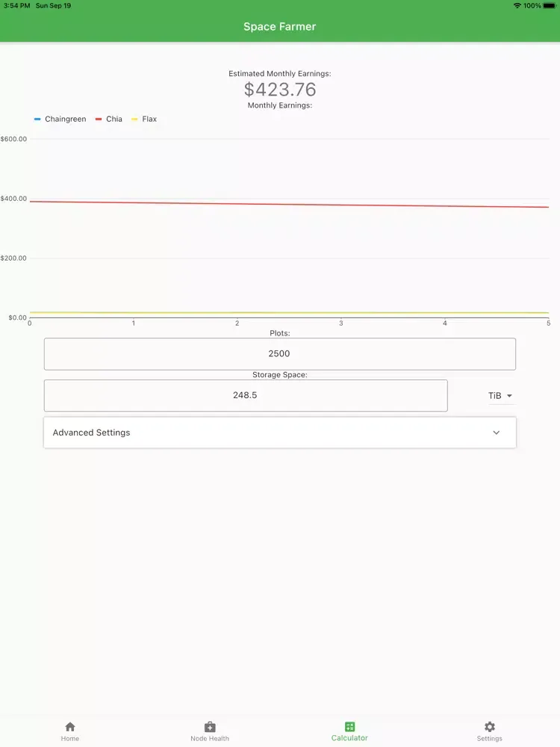Select the Calculator icon in bottom bar
560x747 pixels.
(x=349, y=727)
